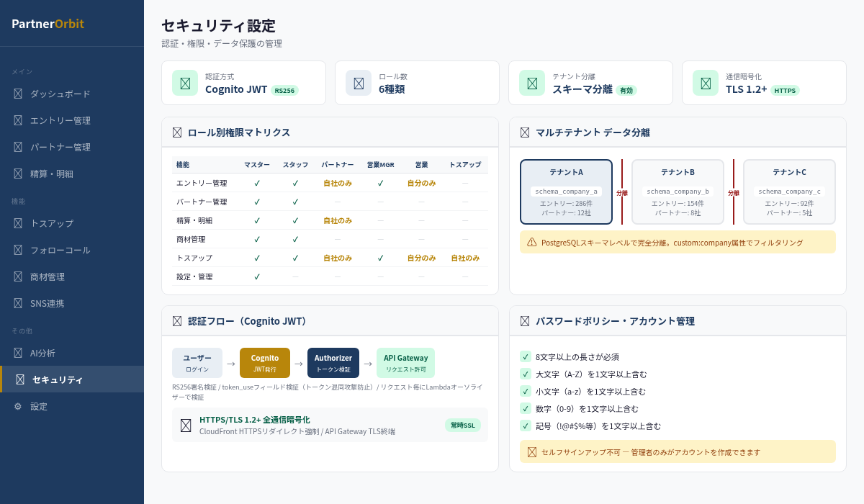Open the SNS連携 sidebar item

(x=48, y=303)
